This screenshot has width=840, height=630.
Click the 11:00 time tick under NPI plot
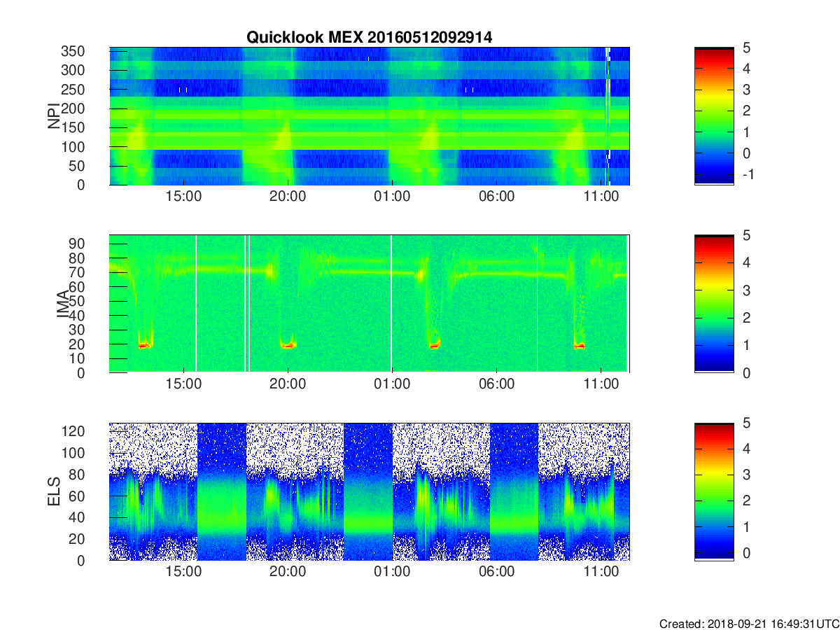pyautogui.click(x=601, y=197)
